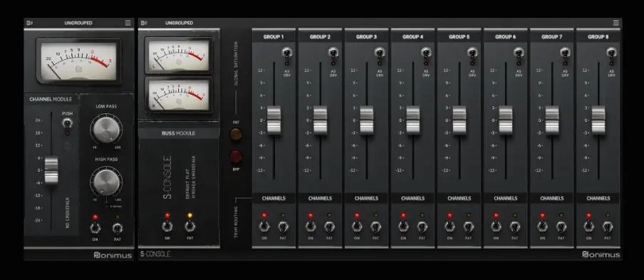Image resolution: width=644 pixels, height=280 pixels.
Task: Click the Buss Module left VU meter
Action: click(179, 55)
